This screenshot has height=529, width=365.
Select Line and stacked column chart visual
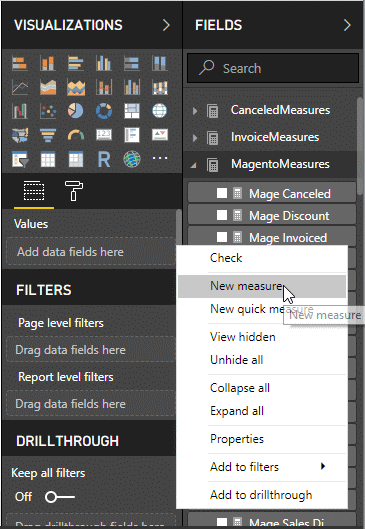pyautogui.click(x=104, y=87)
